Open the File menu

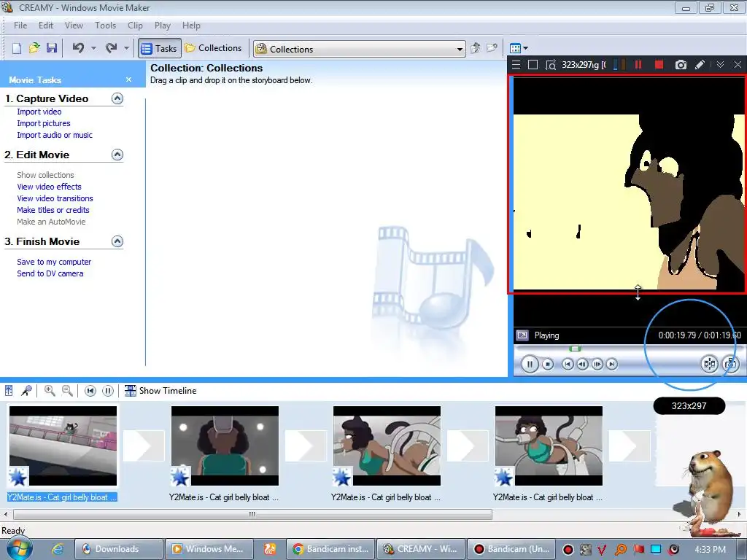click(20, 26)
